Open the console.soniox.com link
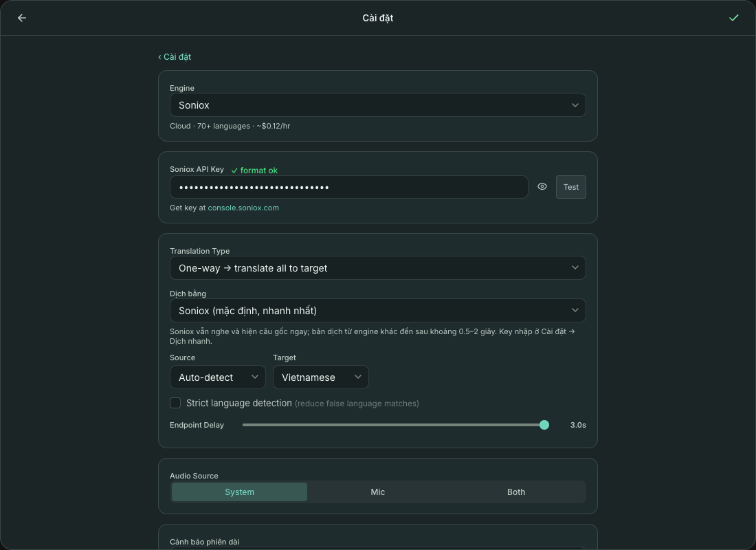The height and width of the screenshot is (550, 756). [243, 208]
